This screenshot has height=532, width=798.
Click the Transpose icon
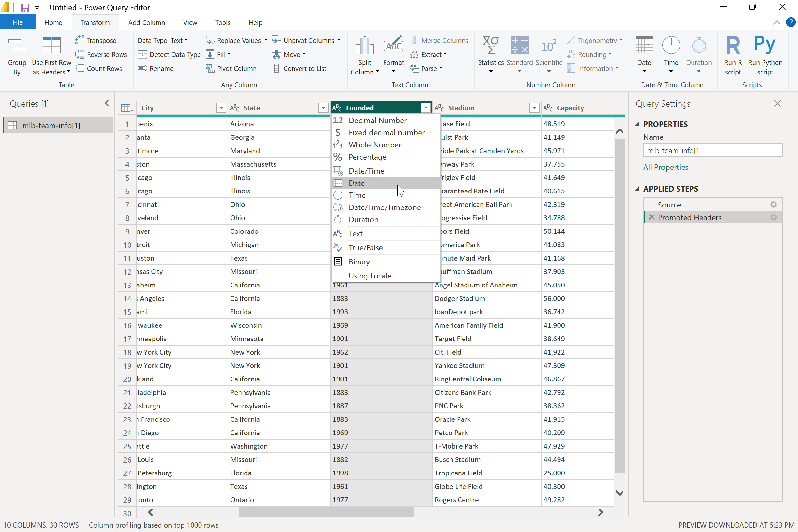[80, 40]
